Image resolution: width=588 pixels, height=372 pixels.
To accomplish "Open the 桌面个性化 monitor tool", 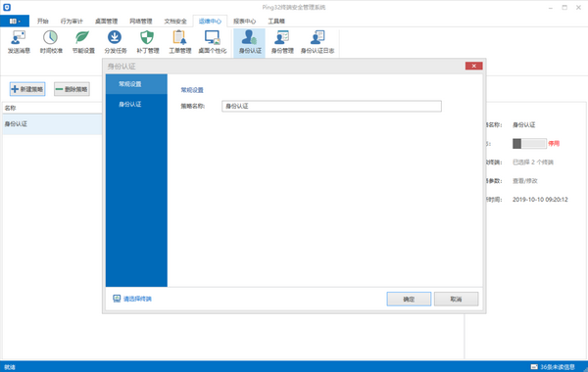I will pos(213,42).
